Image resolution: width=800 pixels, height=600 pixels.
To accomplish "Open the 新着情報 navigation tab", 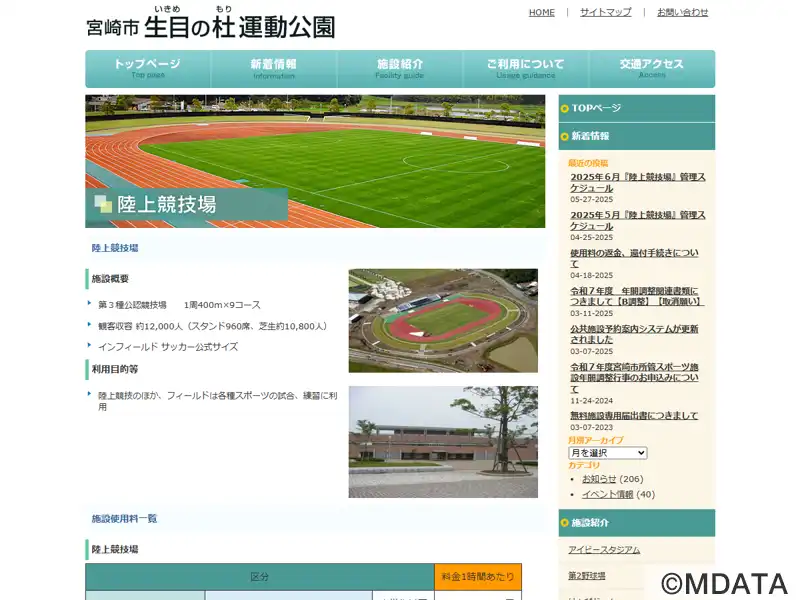I will tap(274, 69).
